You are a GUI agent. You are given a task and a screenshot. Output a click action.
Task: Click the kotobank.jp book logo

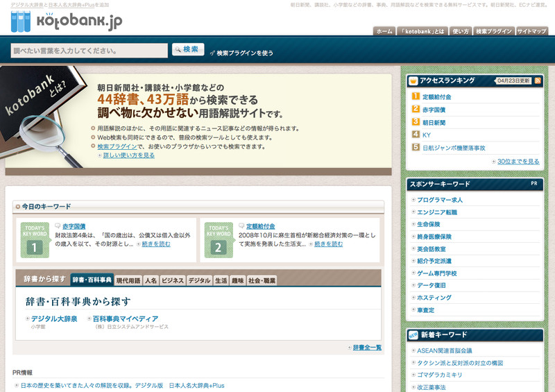tap(67, 22)
